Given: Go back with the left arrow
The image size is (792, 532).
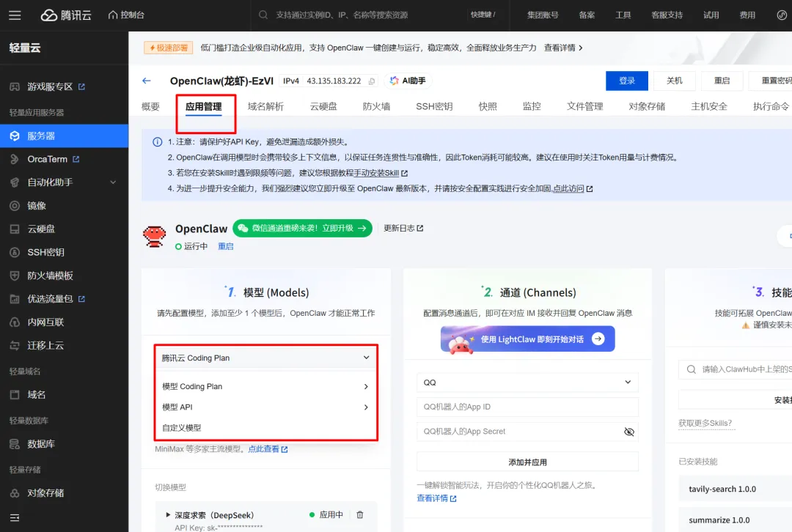Looking at the screenshot, I should (147, 81).
